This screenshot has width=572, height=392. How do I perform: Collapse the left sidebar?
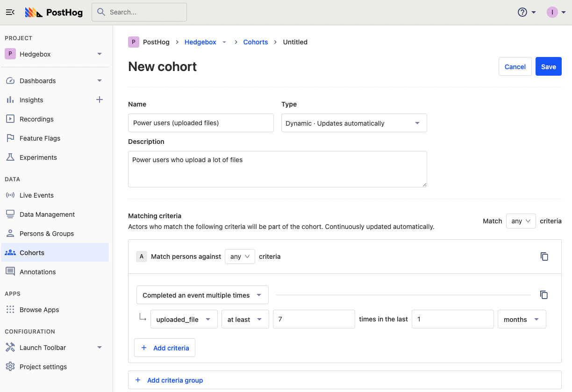[x=10, y=12]
